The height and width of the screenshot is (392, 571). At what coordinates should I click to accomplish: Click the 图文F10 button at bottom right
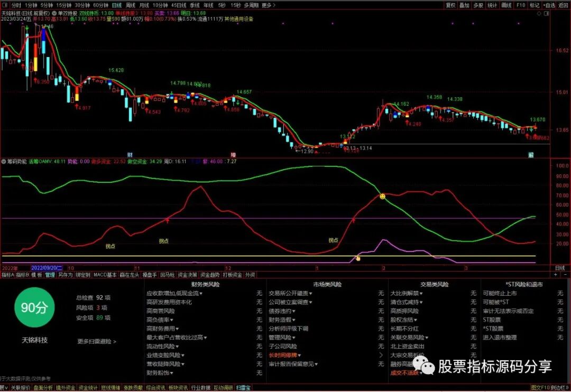540,388
